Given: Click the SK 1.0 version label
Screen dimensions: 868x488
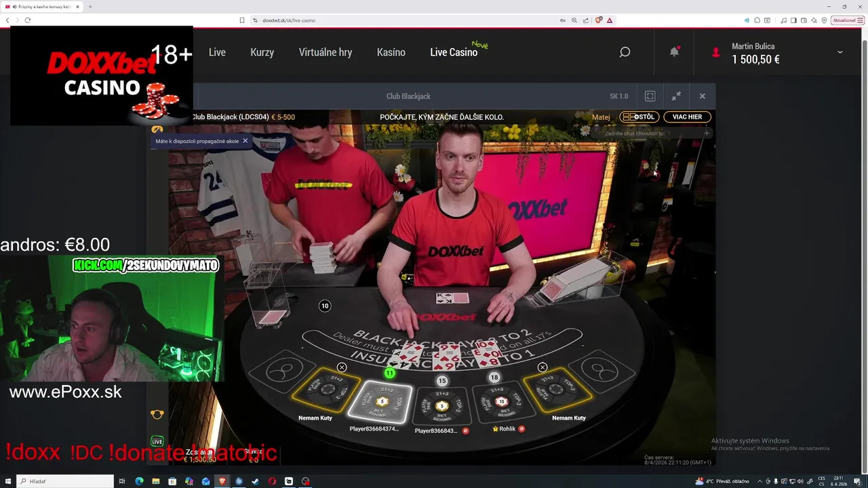Looking at the screenshot, I should (619, 96).
